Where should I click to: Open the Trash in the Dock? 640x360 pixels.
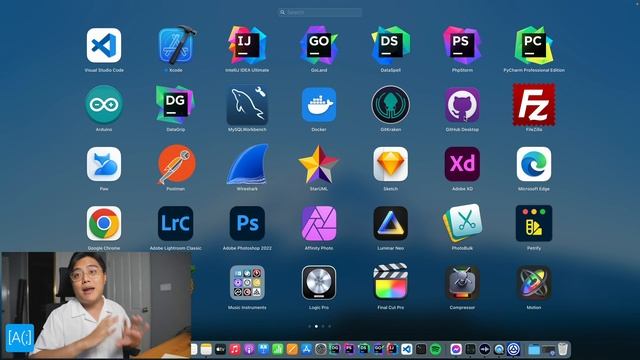562,349
